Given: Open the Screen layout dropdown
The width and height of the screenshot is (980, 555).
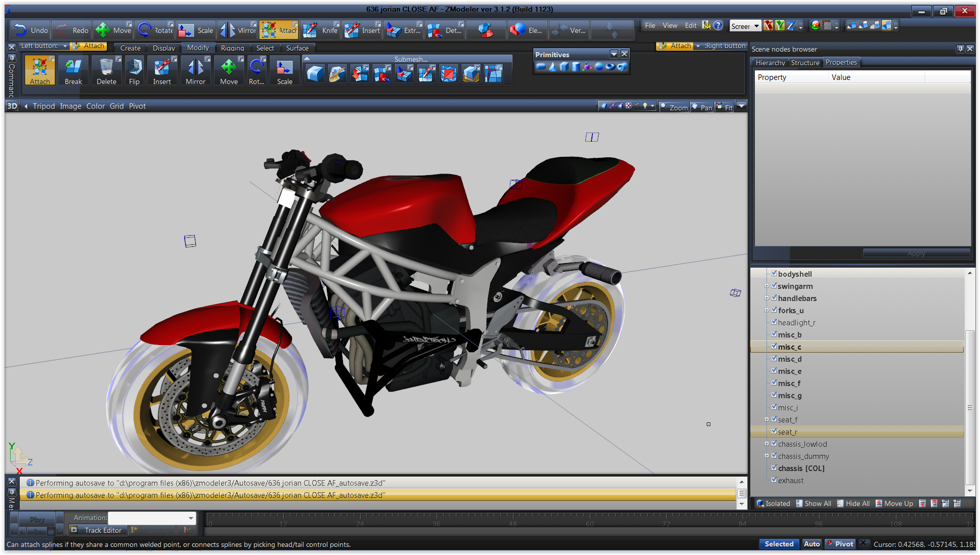Looking at the screenshot, I should (x=745, y=26).
